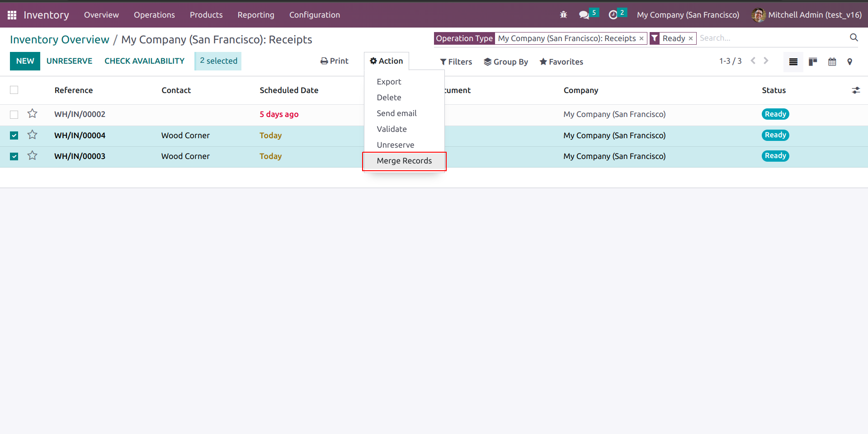
Task: Switch to Map view
Action: point(850,62)
